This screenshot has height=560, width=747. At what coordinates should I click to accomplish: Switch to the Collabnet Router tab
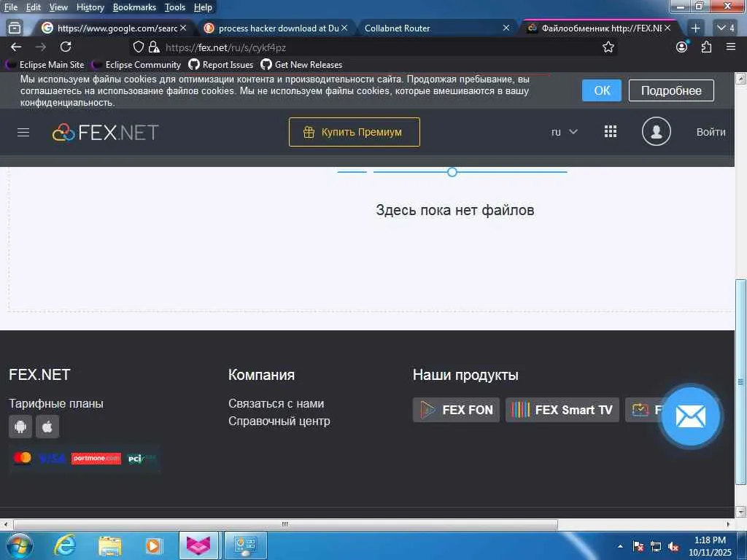point(433,28)
